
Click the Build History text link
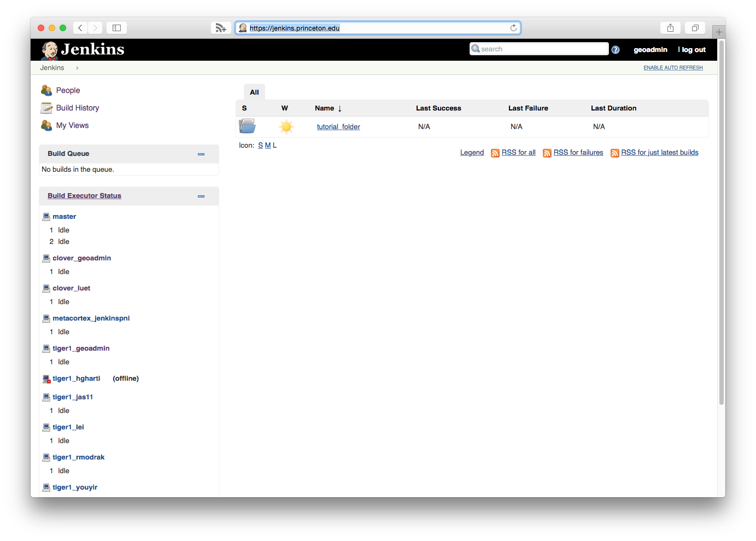coord(78,108)
